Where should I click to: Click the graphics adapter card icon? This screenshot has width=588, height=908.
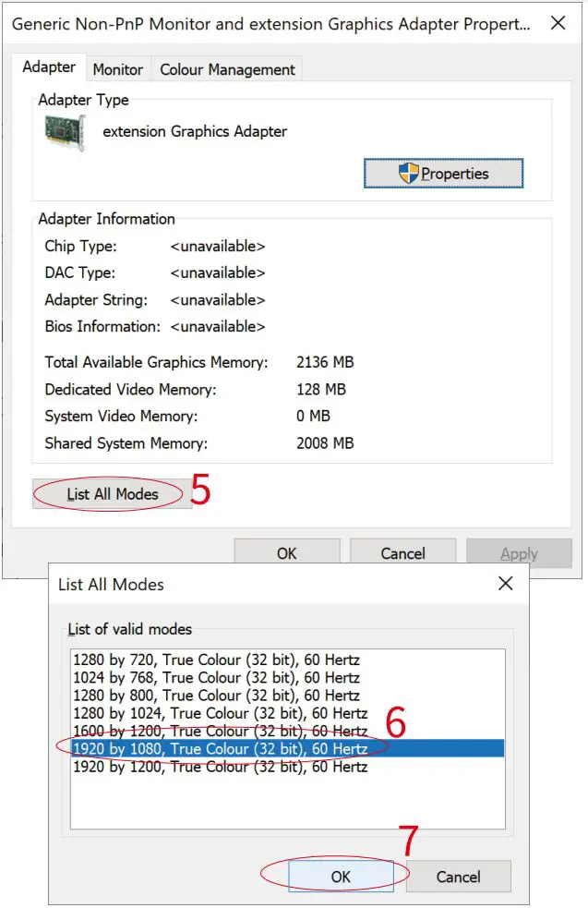[x=66, y=133]
